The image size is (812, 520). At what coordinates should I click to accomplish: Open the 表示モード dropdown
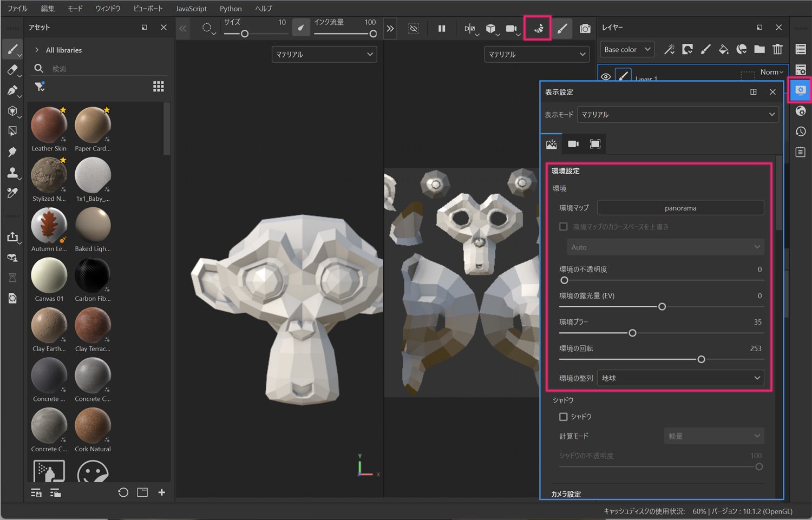coord(678,115)
